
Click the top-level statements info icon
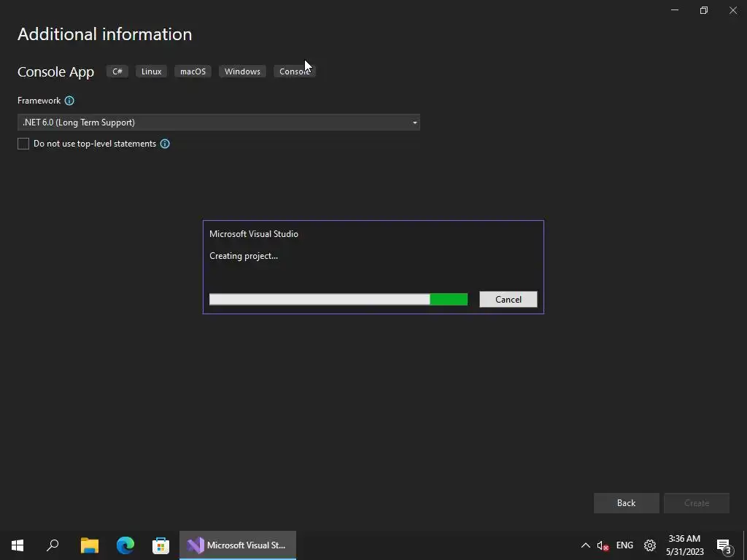click(165, 144)
